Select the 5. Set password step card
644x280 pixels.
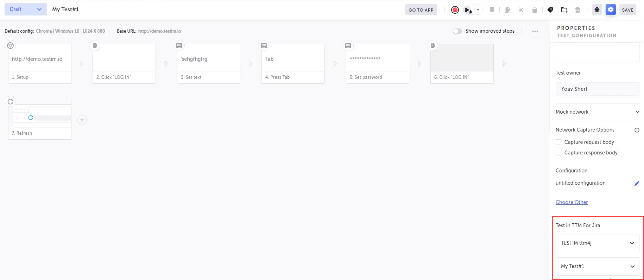pyautogui.click(x=378, y=64)
